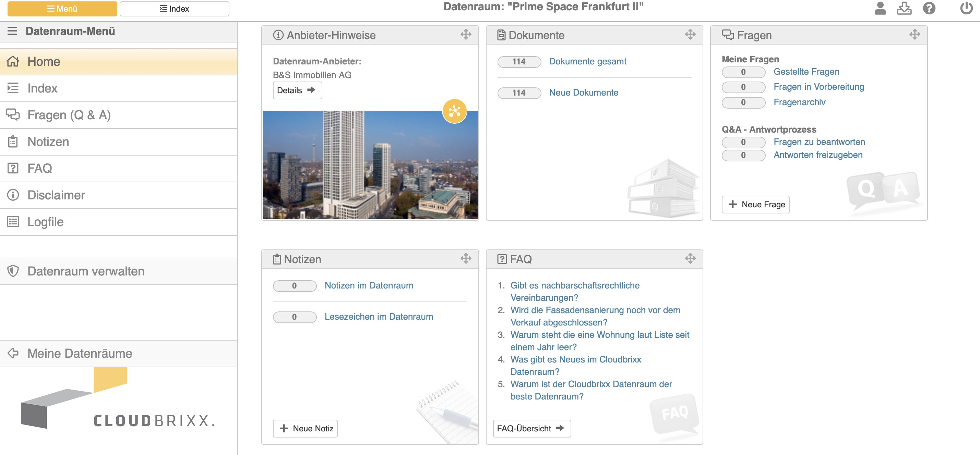This screenshot has width=980, height=455.
Task: Click the Notizen panel move icon
Action: point(466,259)
